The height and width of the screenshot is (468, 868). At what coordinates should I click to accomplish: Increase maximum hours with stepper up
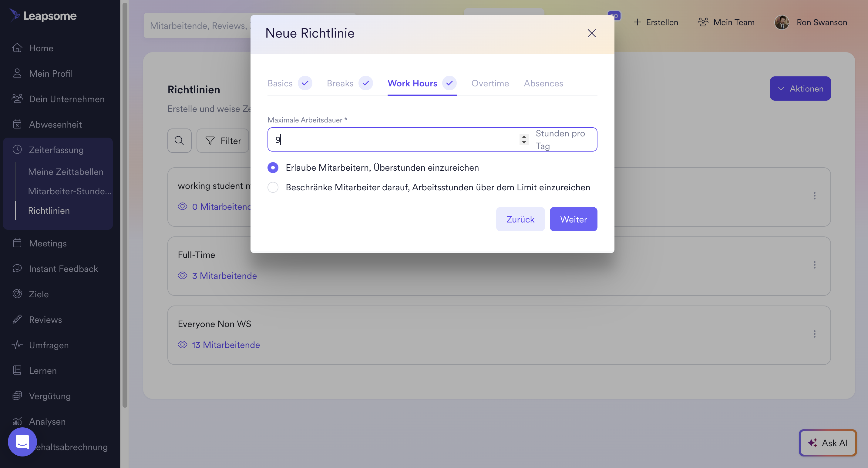[x=524, y=136]
